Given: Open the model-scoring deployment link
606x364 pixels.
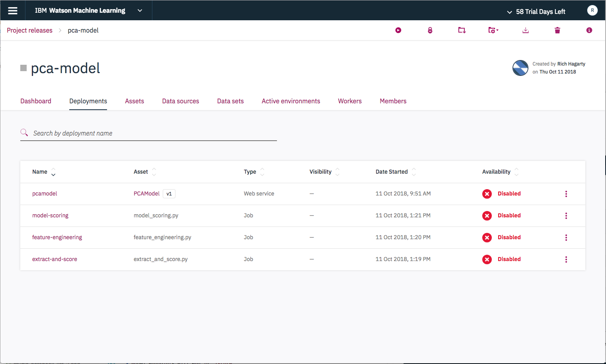Looking at the screenshot, I should click(50, 215).
